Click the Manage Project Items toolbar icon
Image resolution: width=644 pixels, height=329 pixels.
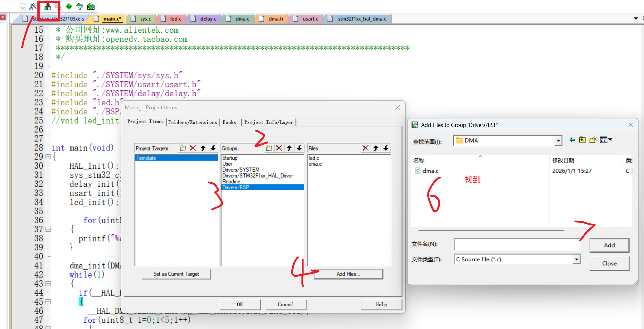pyautogui.click(x=48, y=7)
